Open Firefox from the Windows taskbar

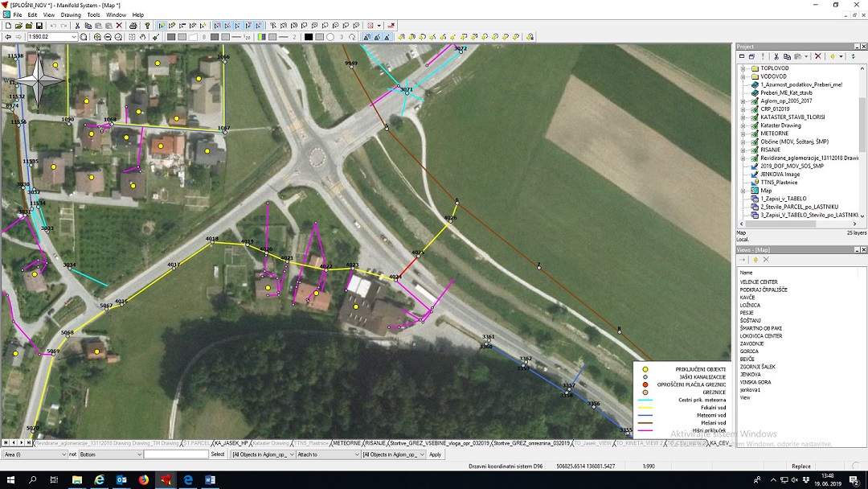[x=144, y=480]
